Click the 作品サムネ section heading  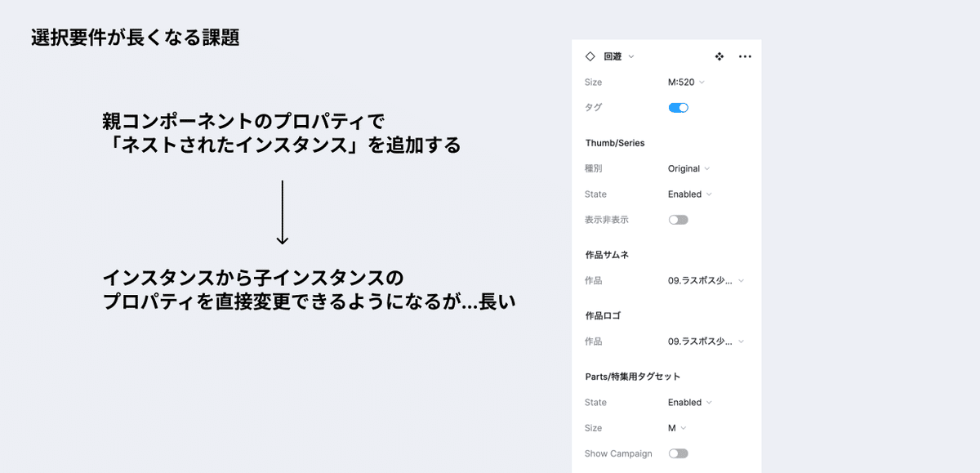pos(607,255)
